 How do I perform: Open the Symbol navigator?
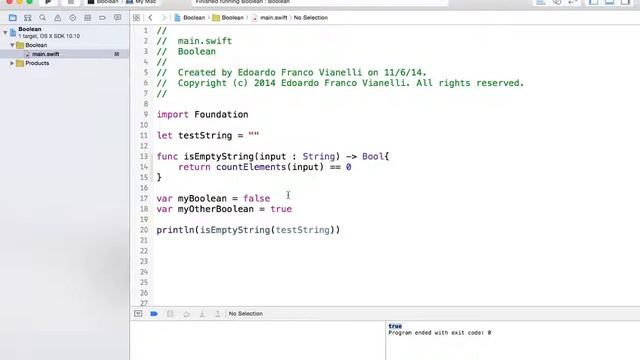click(x=27, y=18)
